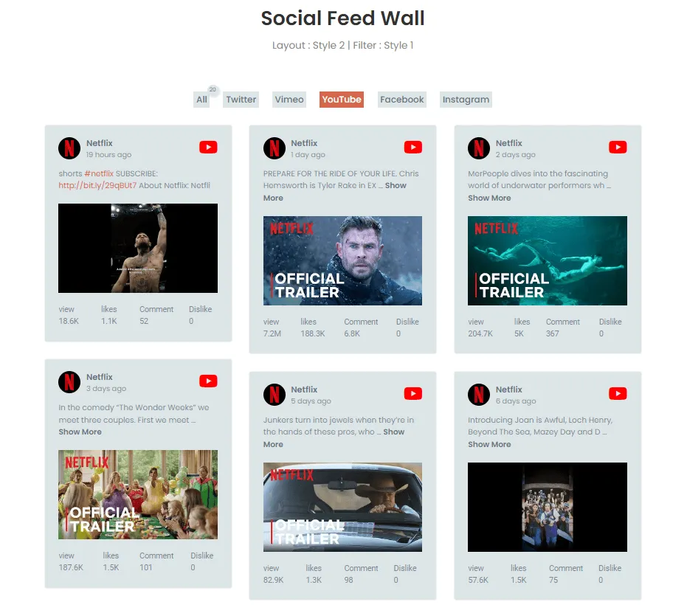The height and width of the screenshot is (616, 687).
Task: Filter the feed by Vimeo
Action: 289,100
